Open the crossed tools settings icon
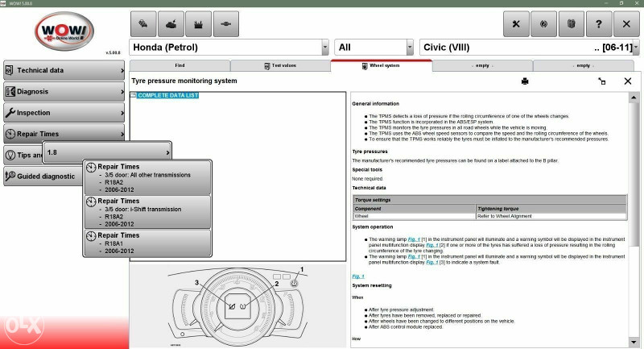644x349 pixels. point(516,24)
